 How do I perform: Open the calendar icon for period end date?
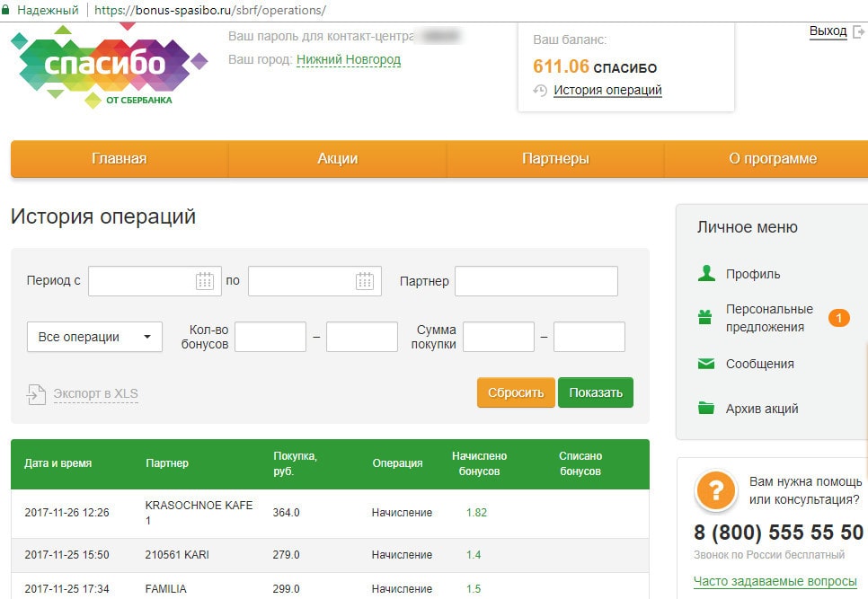[365, 281]
